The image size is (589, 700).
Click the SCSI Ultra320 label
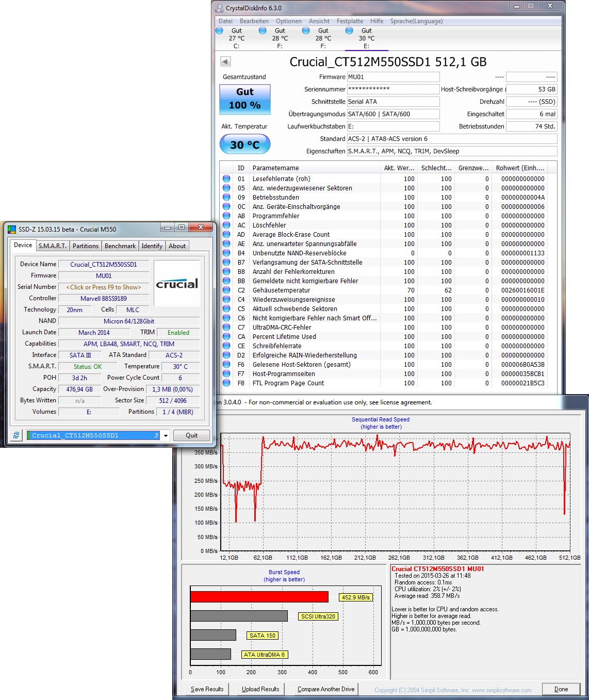point(318,616)
